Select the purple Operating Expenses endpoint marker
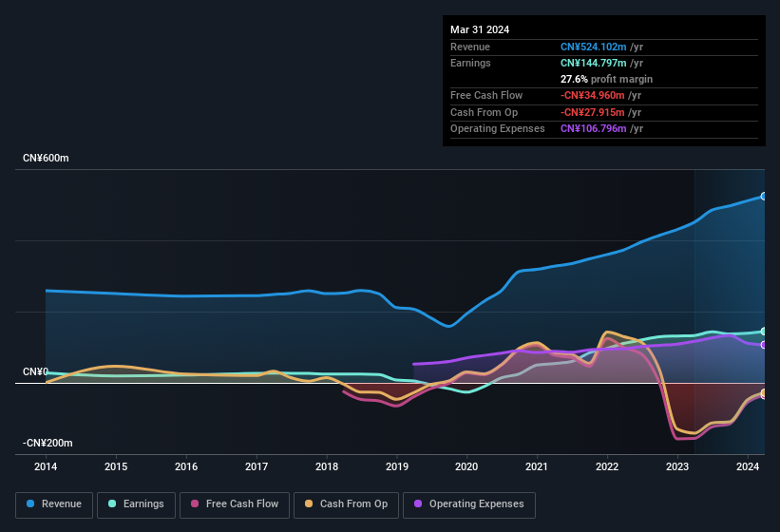Image resolution: width=780 pixels, height=532 pixels. (x=764, y=345)
